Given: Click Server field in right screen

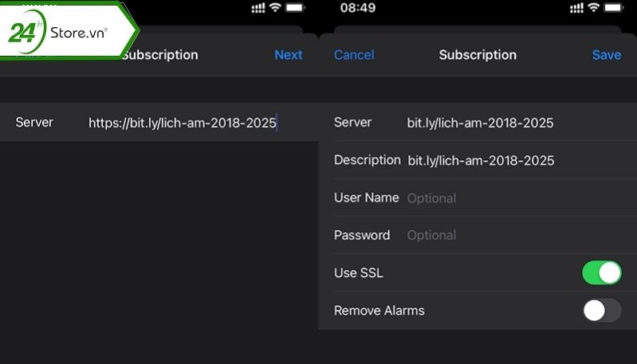Looking at the screenshot, I should [x=480, y=123].
